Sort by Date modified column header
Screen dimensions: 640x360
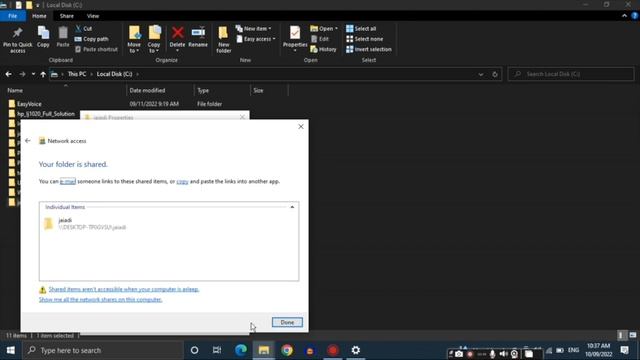[147, 90]
